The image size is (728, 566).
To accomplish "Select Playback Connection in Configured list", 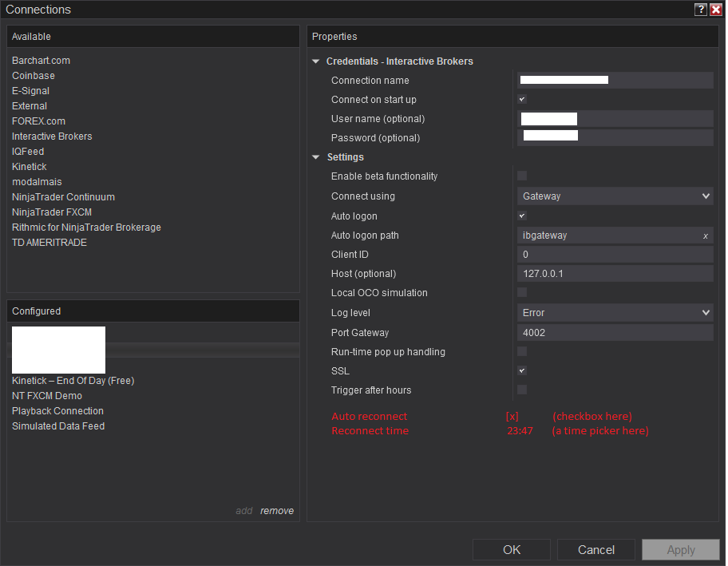I will pyautogui.click(x=57, y=411).
